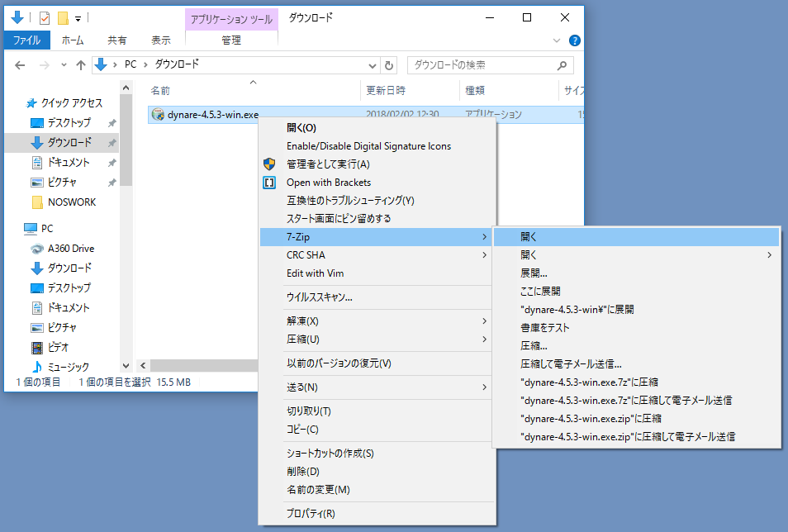
Task: Choose 互換性のトラブルシューティング(Y)
Action: click(x=377, y=201)
